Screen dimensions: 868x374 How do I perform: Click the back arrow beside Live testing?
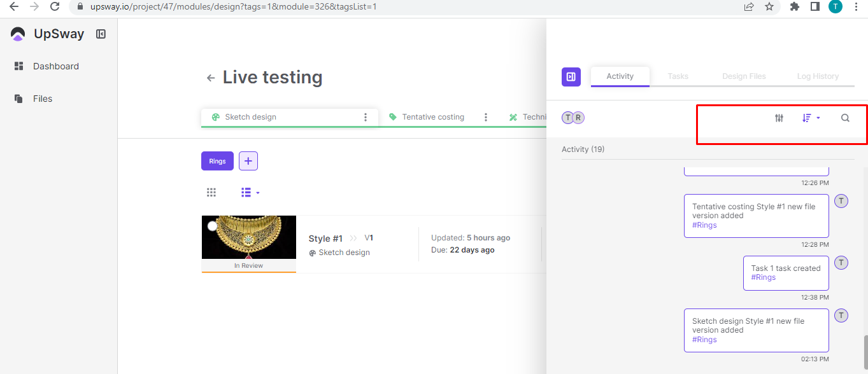pos(210,78)
